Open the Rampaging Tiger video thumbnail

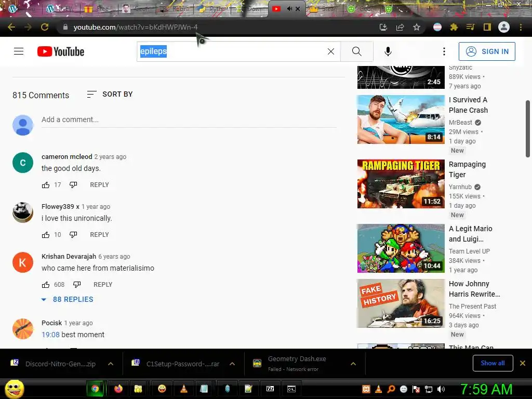[401, 184]
